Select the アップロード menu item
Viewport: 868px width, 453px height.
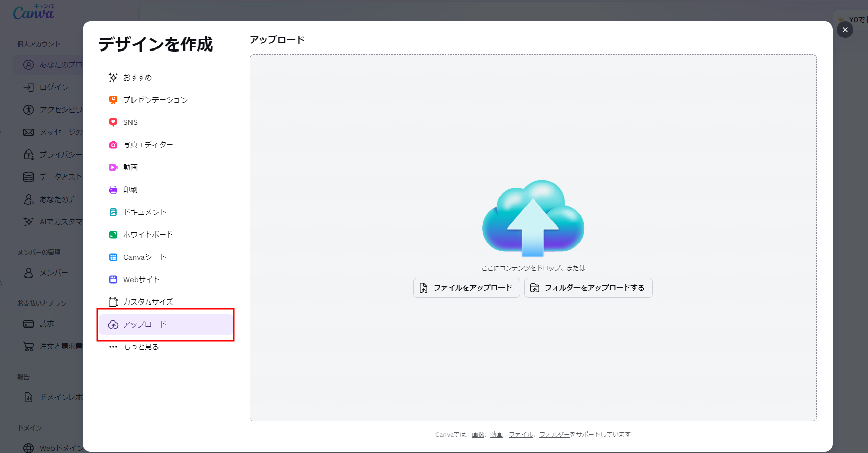pos(167,324)
